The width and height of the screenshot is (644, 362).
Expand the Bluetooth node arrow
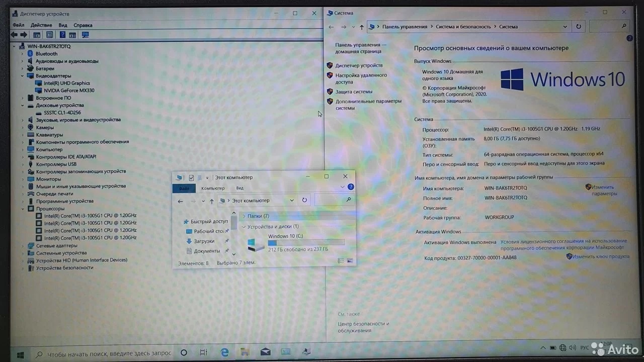click(x=22, y=54)
